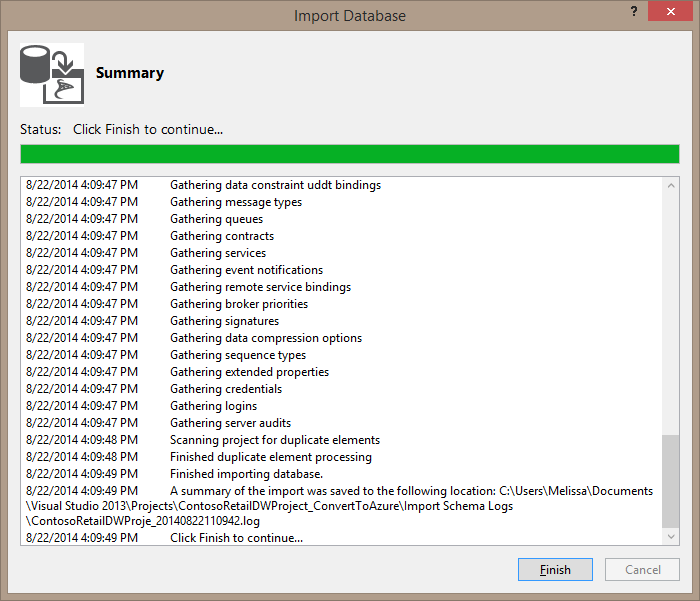Viewport: 700px width, 601px height.
Task: Click the Import Database title bar text
Action: coord(350,16)
